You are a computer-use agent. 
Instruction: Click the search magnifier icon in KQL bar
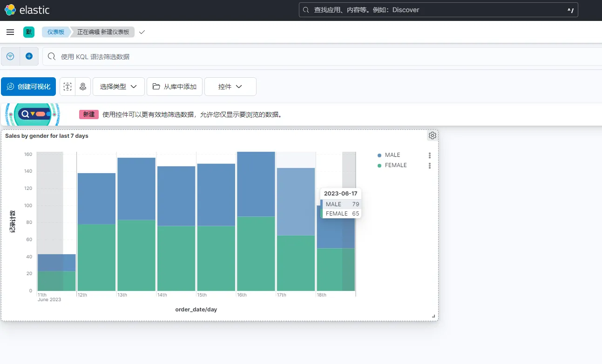52,56
